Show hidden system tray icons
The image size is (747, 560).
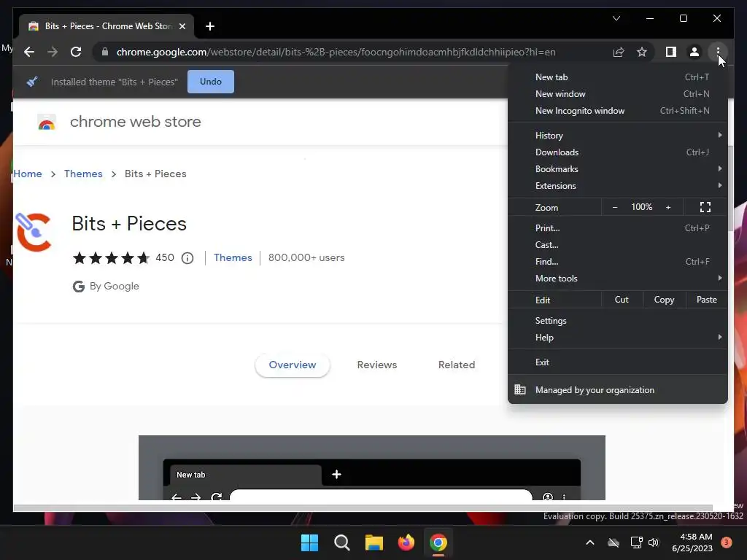coord(589,542)
